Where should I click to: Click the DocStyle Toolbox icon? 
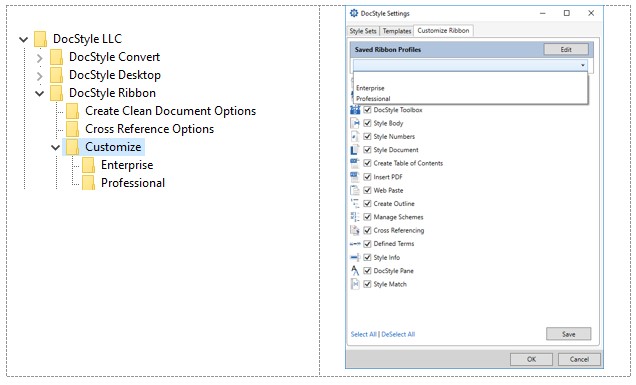pyautogui.click(x=355, y=110)
